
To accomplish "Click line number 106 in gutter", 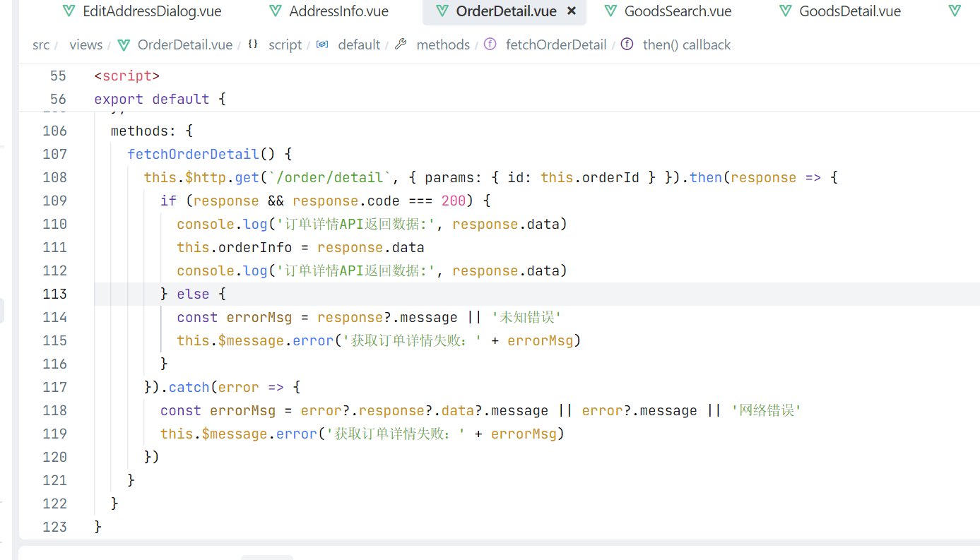I will 54,131.
